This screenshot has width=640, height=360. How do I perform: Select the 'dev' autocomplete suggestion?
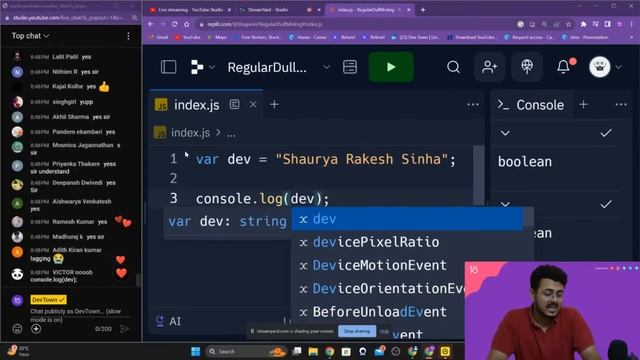click(407, 219)
